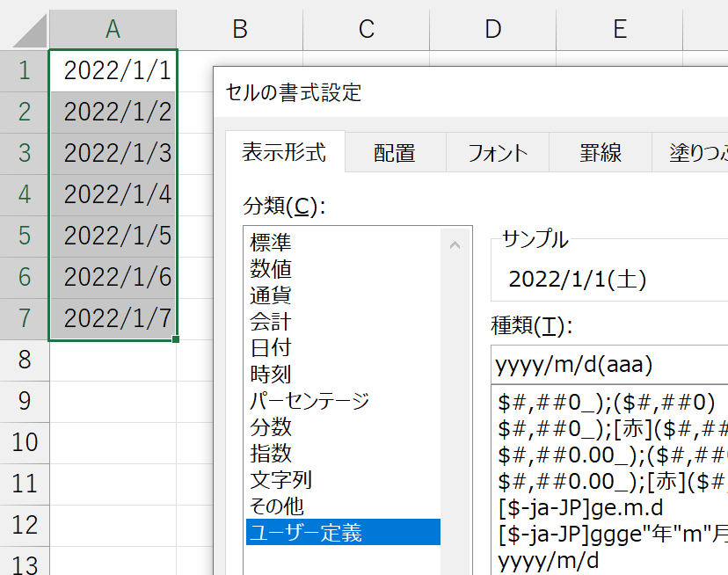Viewport: 728px width, 575px height.
Task: Select column D header
Action: tap(493, 29)
